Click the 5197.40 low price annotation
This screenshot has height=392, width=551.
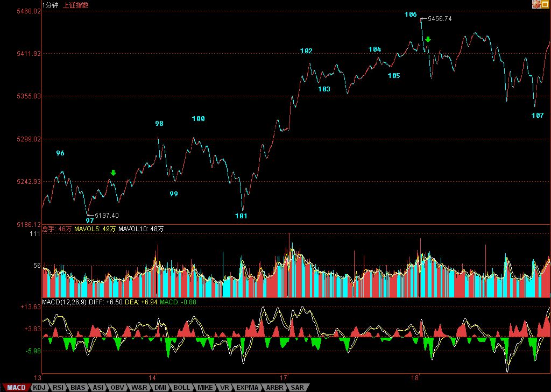(107, 215)
